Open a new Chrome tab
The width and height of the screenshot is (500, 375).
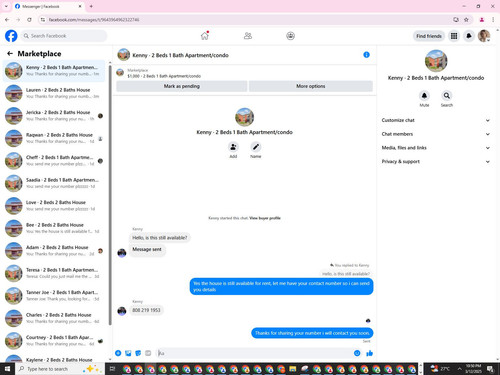click(91, 6)
